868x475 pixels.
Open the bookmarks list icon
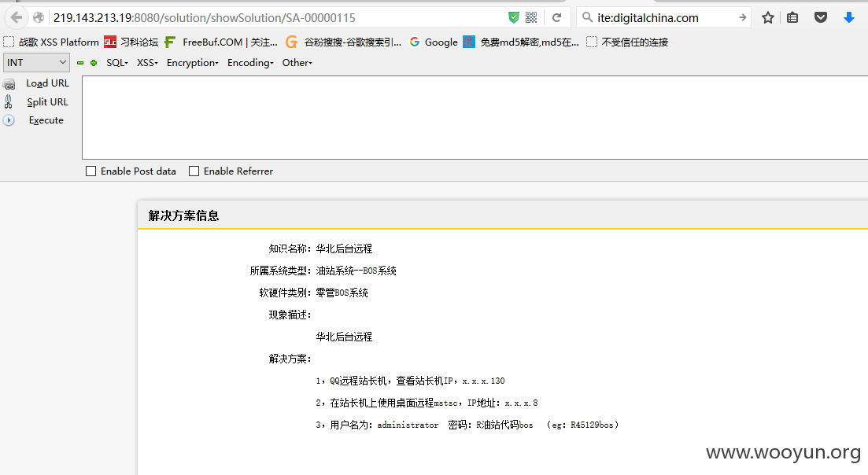(x=792, y=18)
